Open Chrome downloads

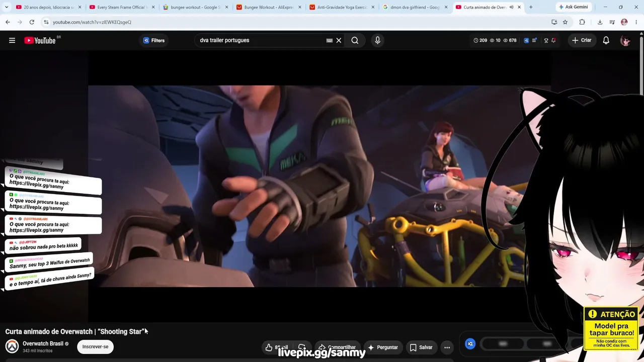tap(600, 22)
